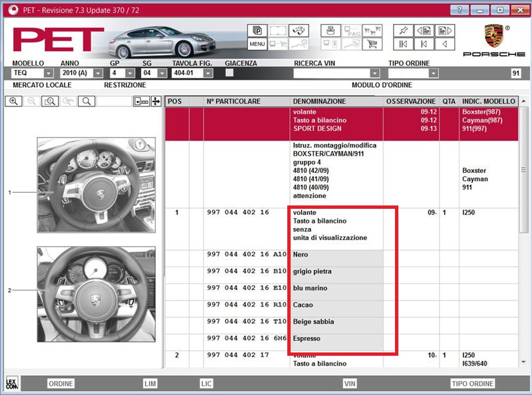Click the parking 'P' documents icon
532x395 pixels.
click(x=257, y=31)
